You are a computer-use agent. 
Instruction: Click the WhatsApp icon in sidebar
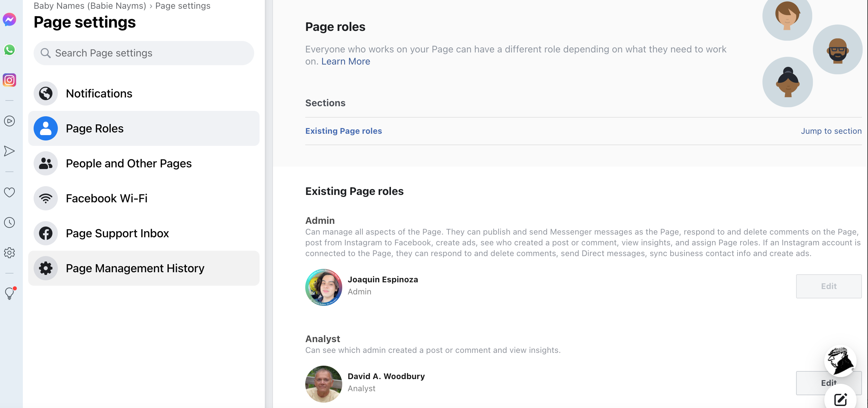(x=9, y=50)
